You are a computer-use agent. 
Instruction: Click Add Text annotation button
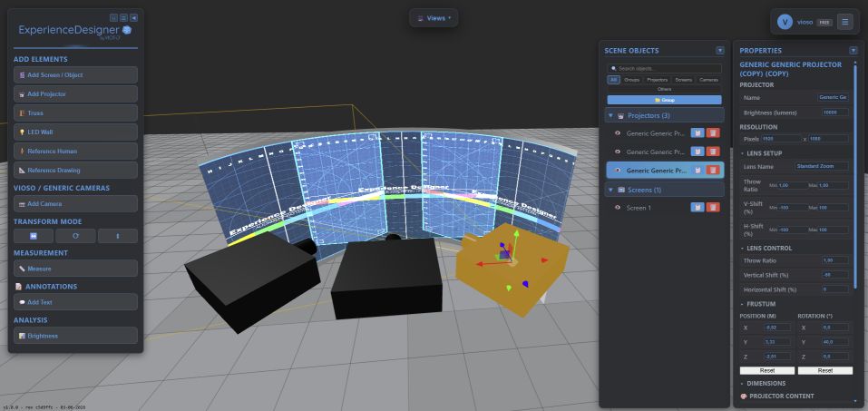click(75, 302)
